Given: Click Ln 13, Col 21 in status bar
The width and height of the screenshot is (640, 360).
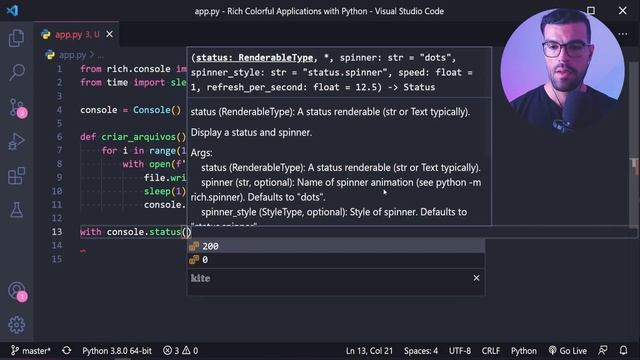Looking at the screenshot, I should [x=369, y=351].
